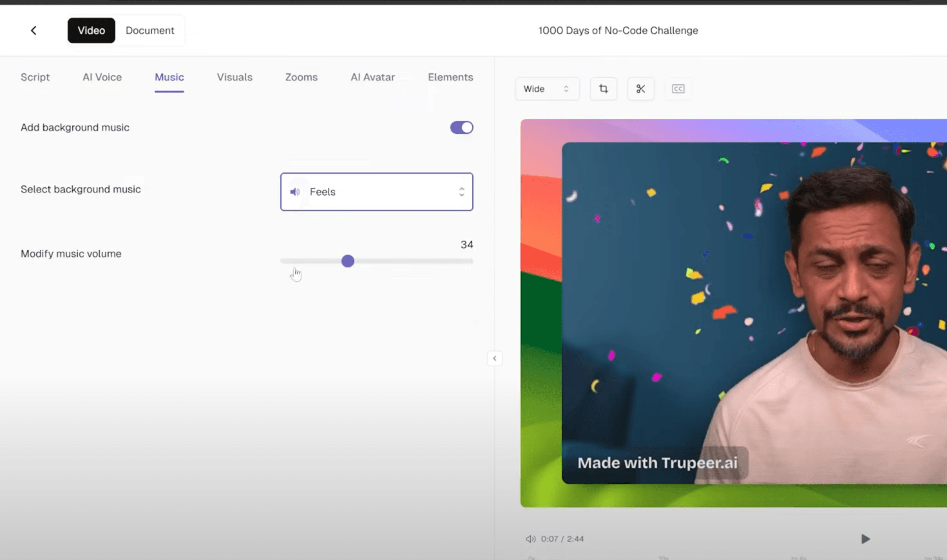Screen dimensions: 947x560
Task: Switch to Document mode
Action: pyautogui.click(x=150, y=31)
